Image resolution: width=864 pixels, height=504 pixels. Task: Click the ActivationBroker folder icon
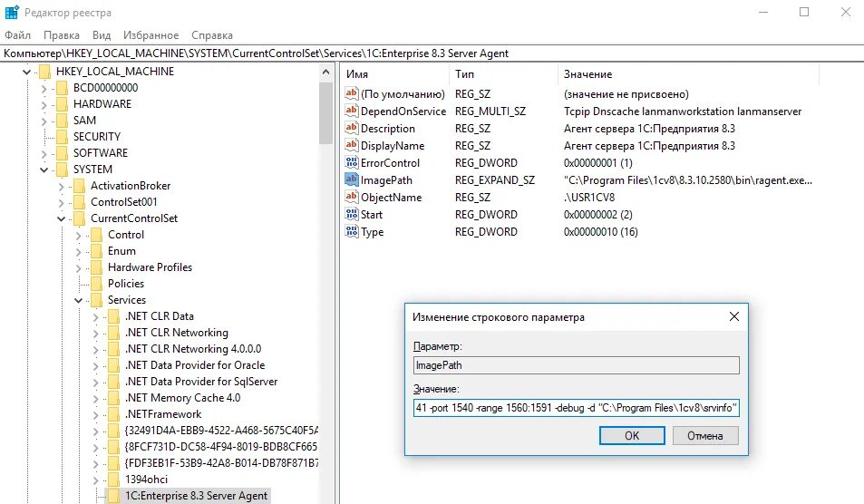[80, 186]
